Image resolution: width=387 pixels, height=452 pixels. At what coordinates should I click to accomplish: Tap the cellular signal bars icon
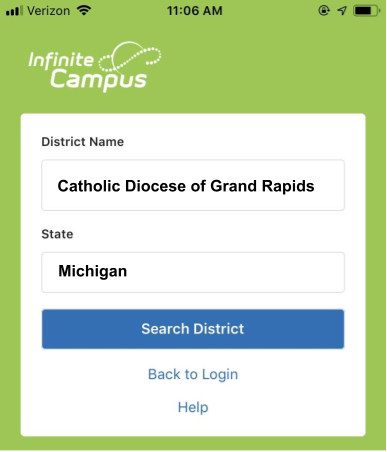tap(14, 10)
